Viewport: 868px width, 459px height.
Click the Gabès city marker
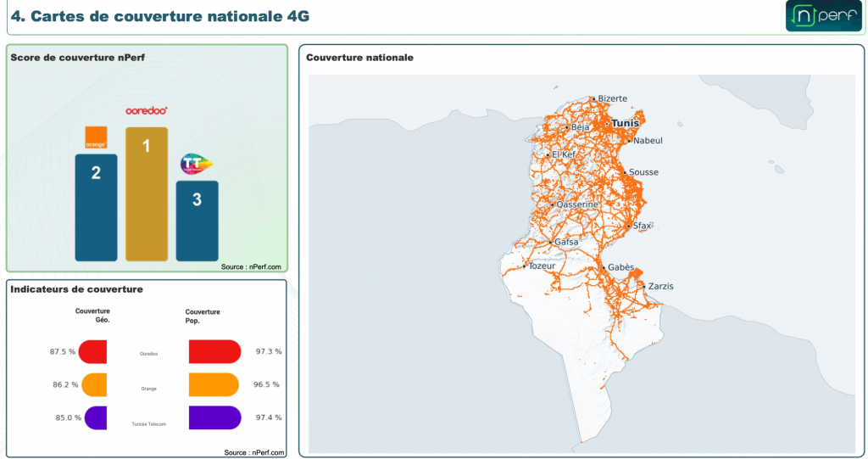(604, 268)
